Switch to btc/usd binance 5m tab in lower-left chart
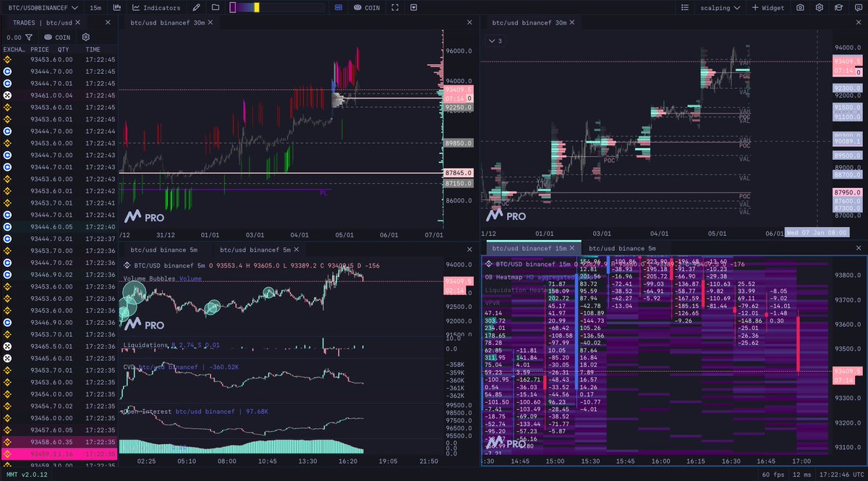 [x=163, y=249]
